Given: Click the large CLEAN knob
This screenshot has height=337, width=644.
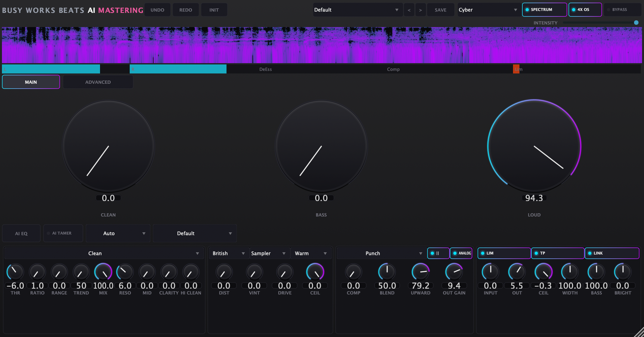Looking at the screenshot, I should [x=108, y=147].
